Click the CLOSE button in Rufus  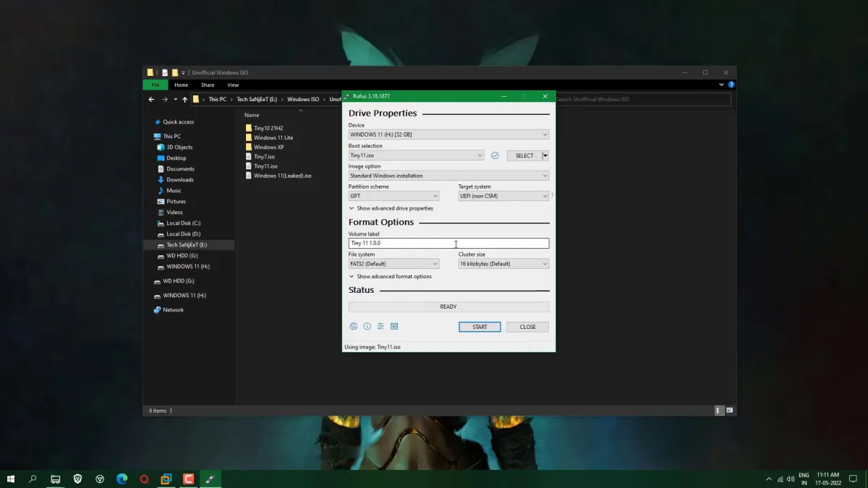pos(528,327)
